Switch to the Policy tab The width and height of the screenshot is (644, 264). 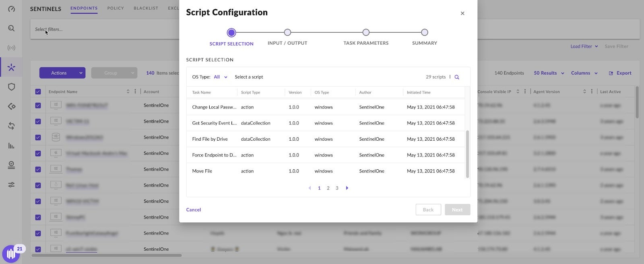[x=116, y=8]
